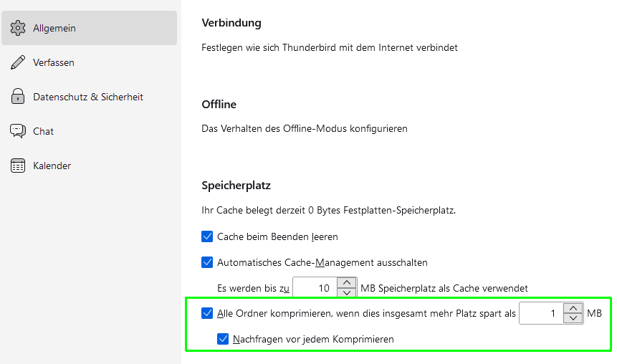The height and width of the screenshot is (364, 617).
Task: Open the Verfassen settings category
Action: click(x=54, y=62)
